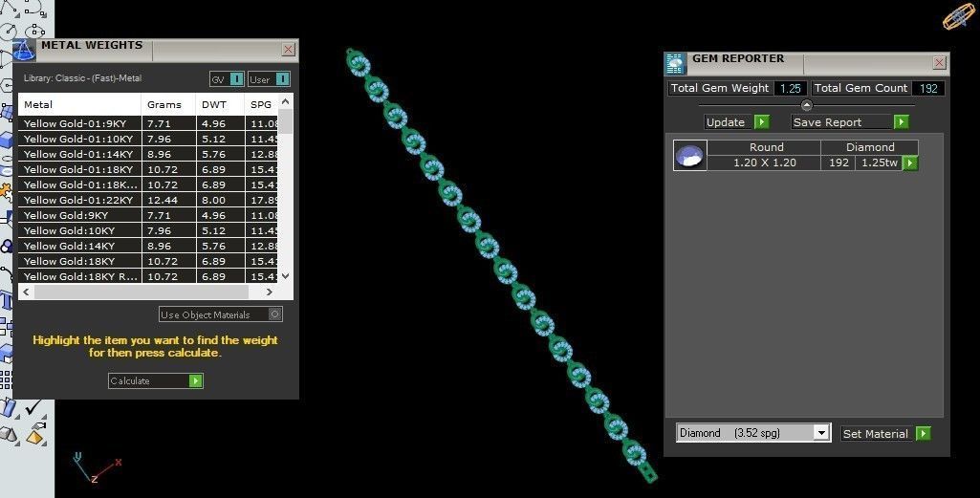The height and width of the screenshot is (498, 980).
Task: Collapse the Gem Reporter summary with round arrow
Action: (806, 105)
